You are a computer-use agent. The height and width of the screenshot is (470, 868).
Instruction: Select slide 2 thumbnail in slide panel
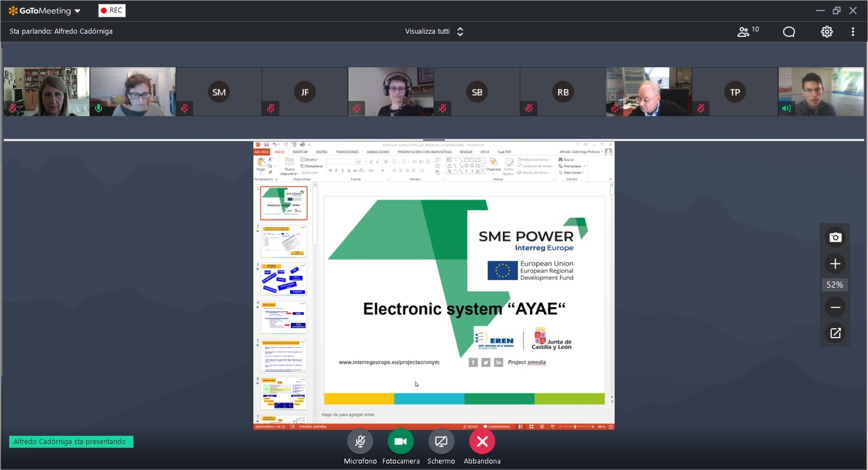[284, 242]
